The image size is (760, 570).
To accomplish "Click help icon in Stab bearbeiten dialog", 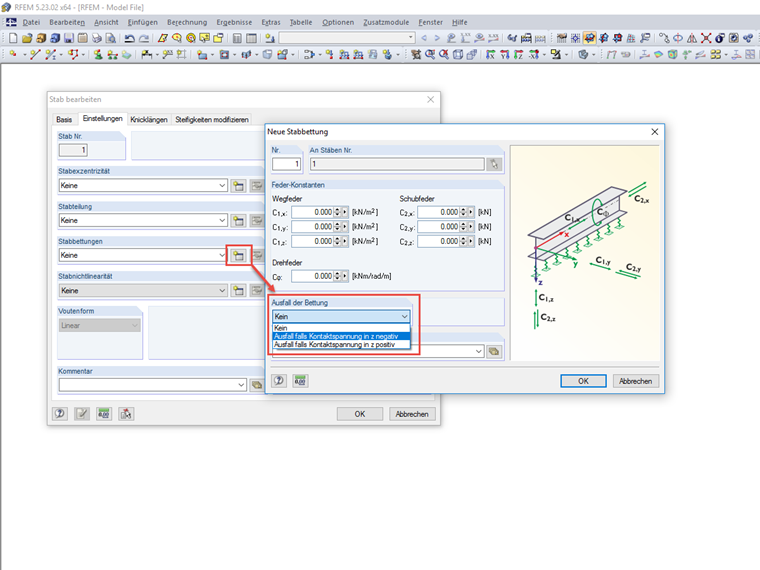I will tap(60, 413).
